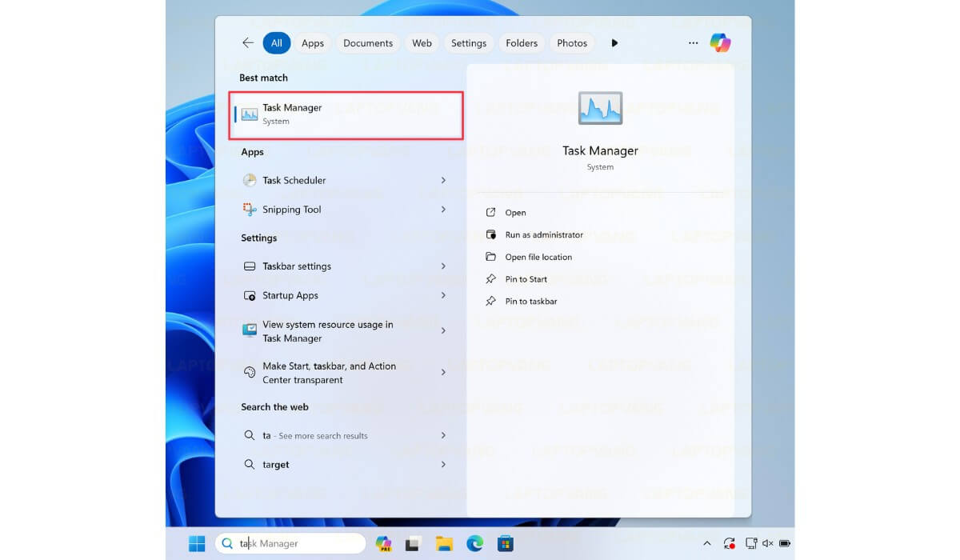Open the Snipping Tool app result
Image resolution: width=960 pixels, height=560 pixels.
tap(346, 210)
